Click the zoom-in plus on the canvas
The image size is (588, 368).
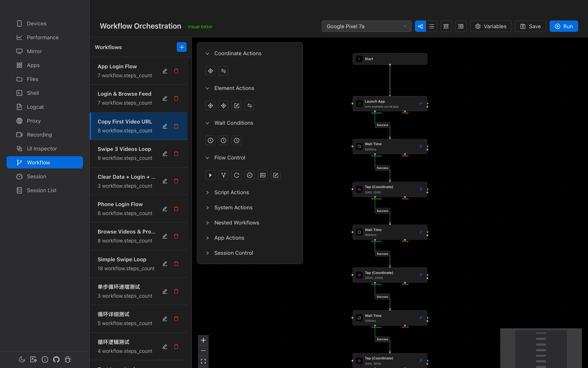[203, 340]
